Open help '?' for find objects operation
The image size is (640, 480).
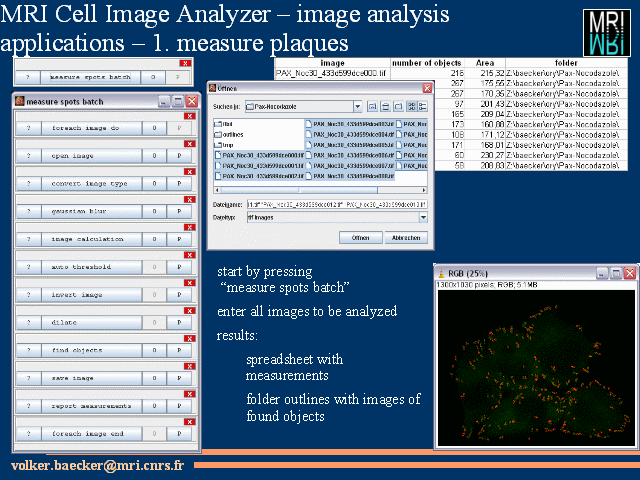[29, 350]
